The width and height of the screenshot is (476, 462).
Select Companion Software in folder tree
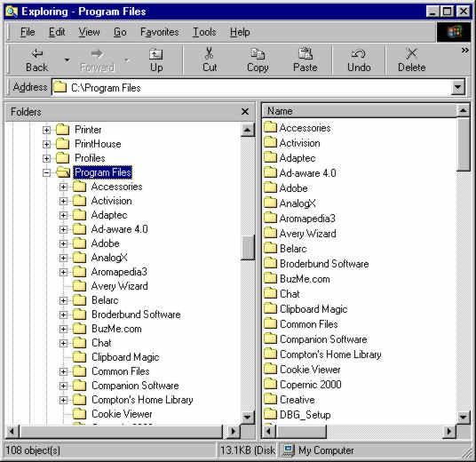135,386
